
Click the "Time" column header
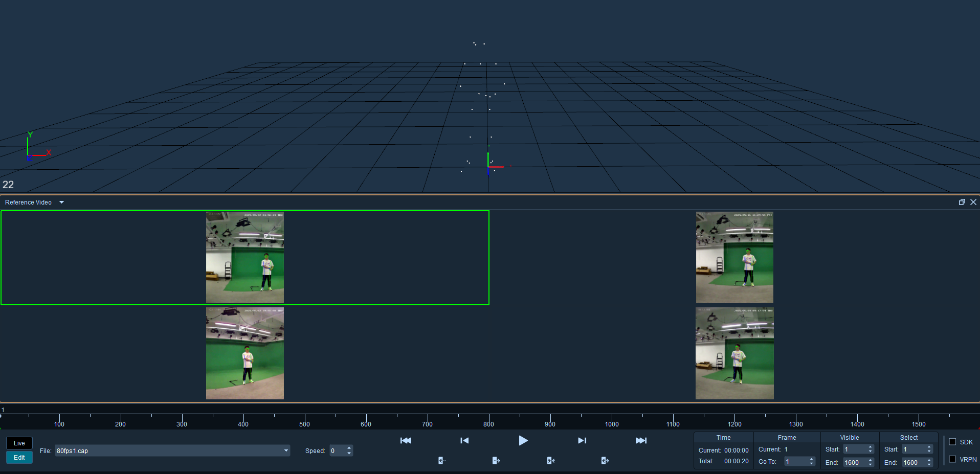pyautogui.click(x=723, y=438)
